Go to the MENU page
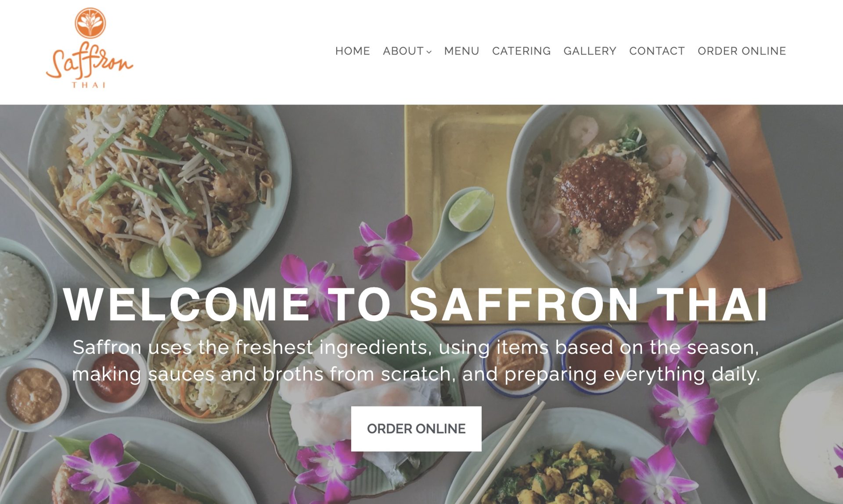 coord(461,51)
